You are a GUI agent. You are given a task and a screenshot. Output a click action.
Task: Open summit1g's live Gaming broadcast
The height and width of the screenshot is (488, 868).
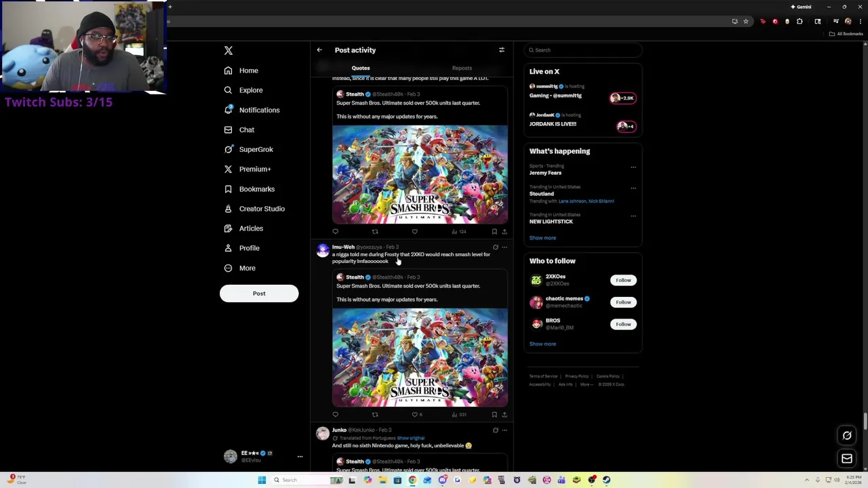[x=583, y=93]
